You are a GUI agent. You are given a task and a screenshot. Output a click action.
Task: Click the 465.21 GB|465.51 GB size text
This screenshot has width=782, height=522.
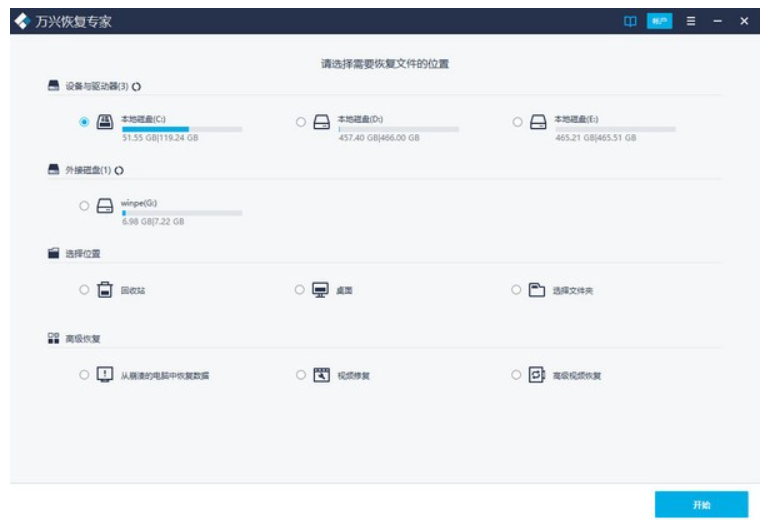[596, 138]
